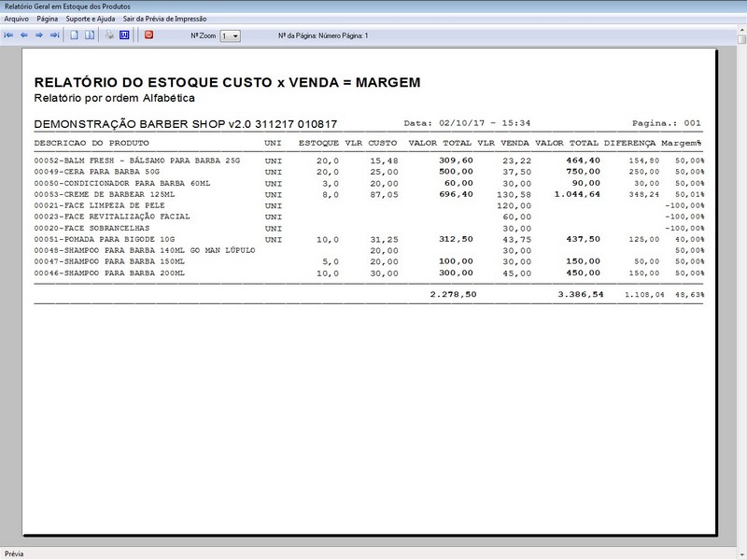Select single page view icon

point(75,35)
